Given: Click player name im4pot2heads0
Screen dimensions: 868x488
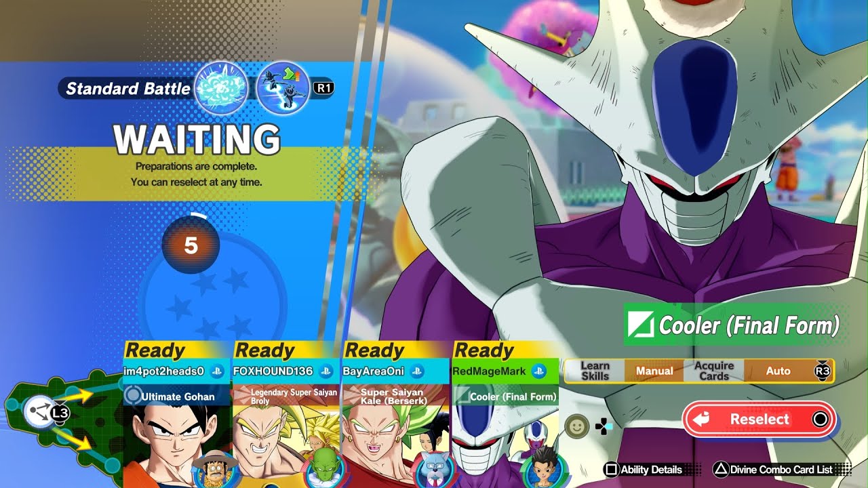Looking at the screenshot, I should click(x=163, y=371).
